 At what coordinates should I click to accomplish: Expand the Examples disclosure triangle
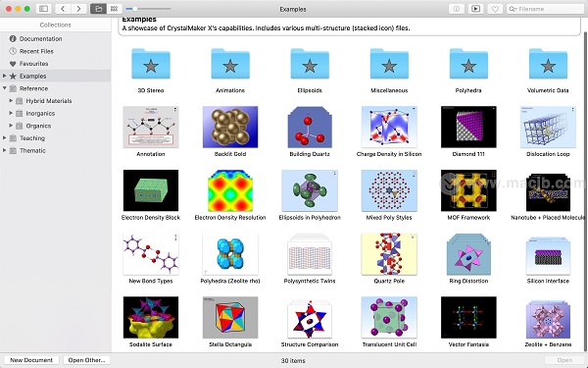(x=5, y=76)
